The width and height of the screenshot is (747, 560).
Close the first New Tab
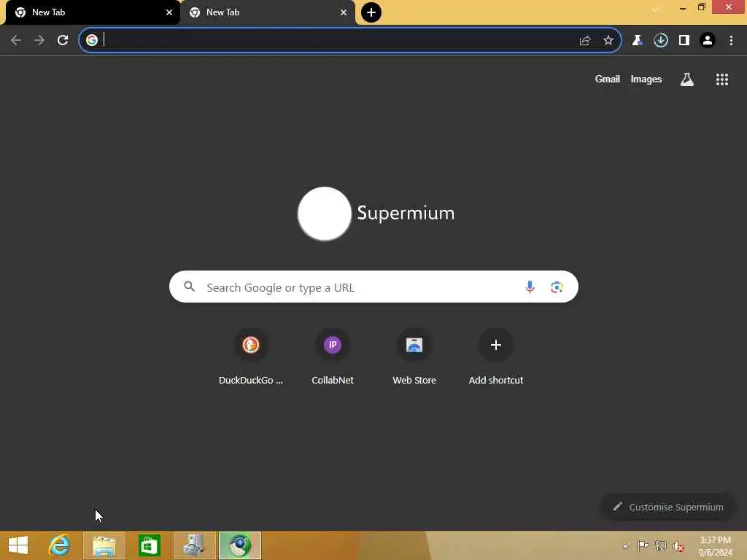tap(169, 12)
